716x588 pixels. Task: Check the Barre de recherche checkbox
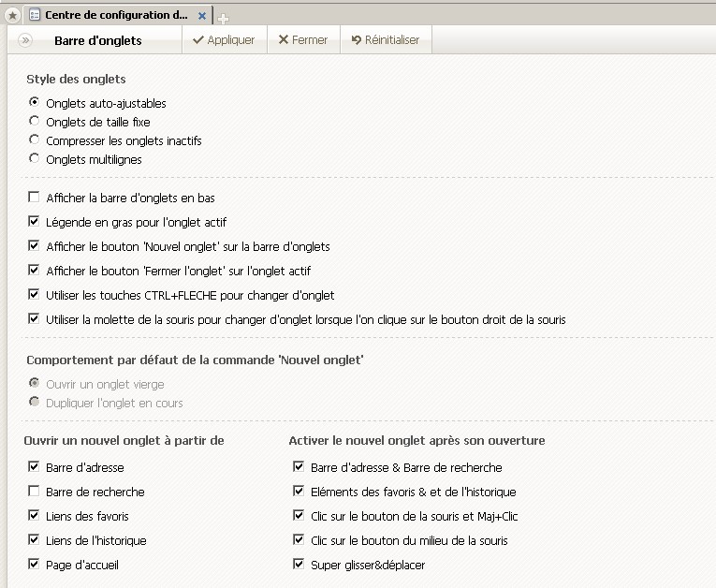(x=34, y=491)
